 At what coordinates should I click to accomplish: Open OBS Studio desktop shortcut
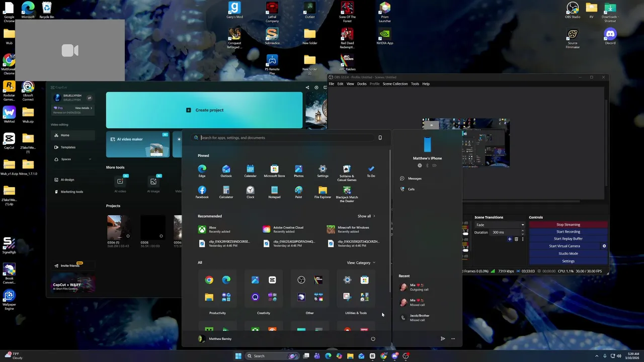tap(573, 10)
